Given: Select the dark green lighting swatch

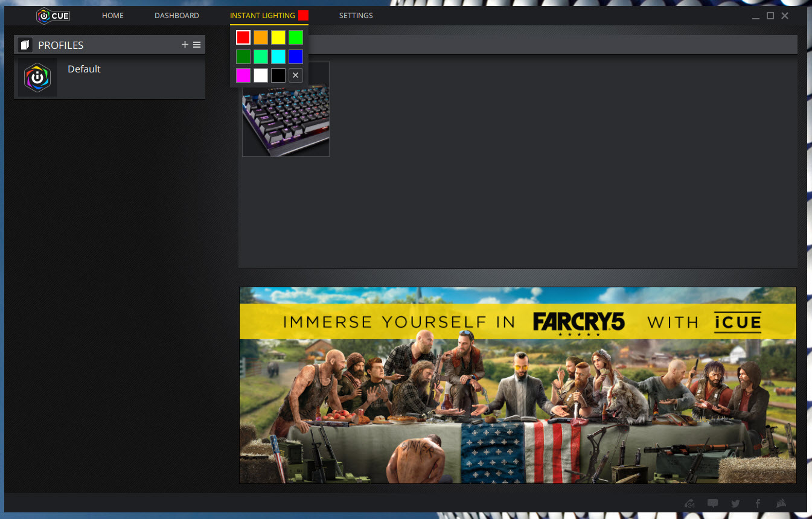Looking at the screenshot, I should click(243, 57).
